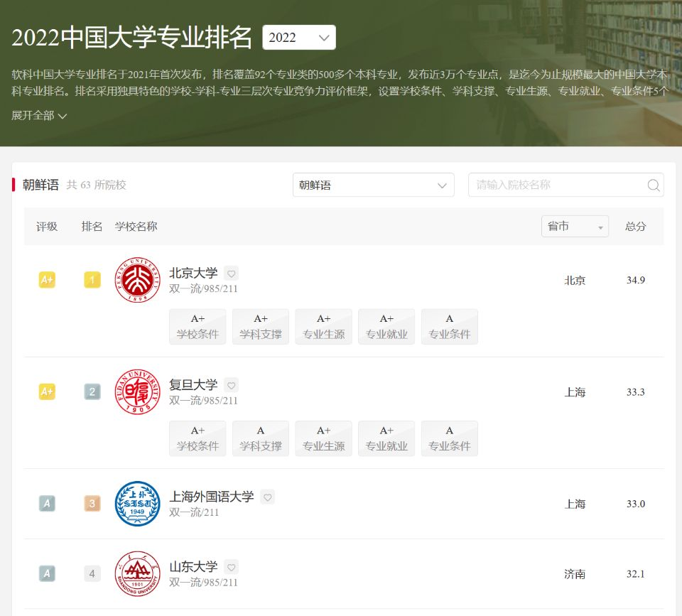
Task: Favorite 上海外国语大学 with heart icon
Action: (268, 497)
